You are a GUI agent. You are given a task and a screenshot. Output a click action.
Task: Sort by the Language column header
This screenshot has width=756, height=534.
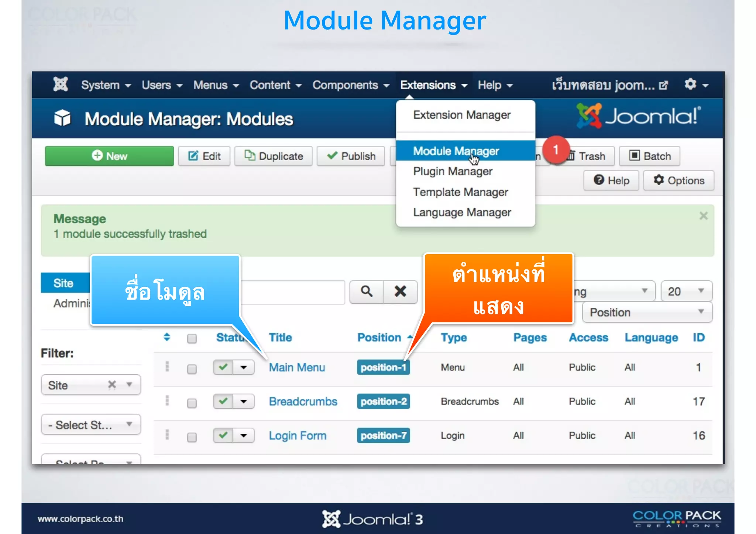pos(651,337)
